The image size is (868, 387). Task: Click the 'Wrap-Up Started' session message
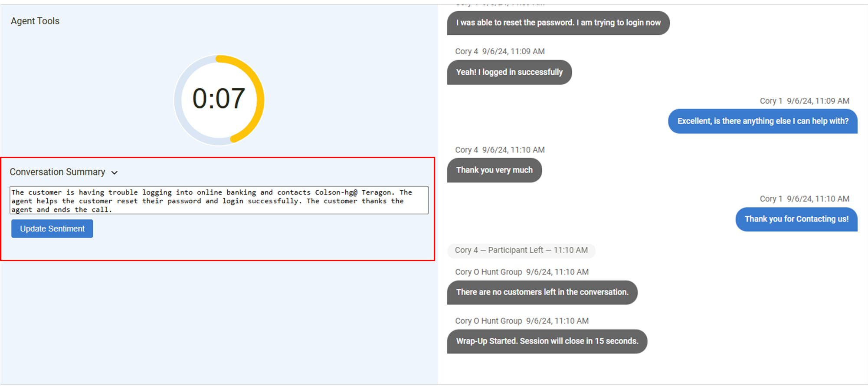tap(547, 341)
